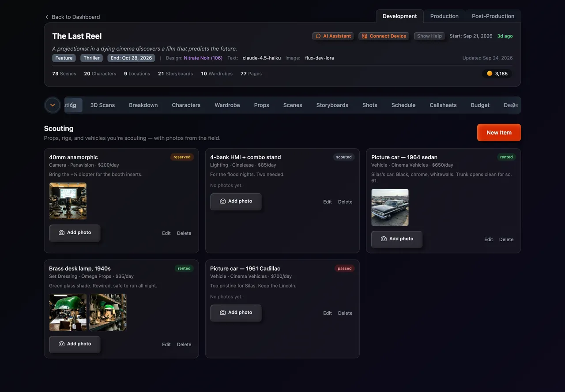The width and height of the screenshot is (565, 392).
Task: Click the 21 Storyboards stat
Action: (175, 74)
